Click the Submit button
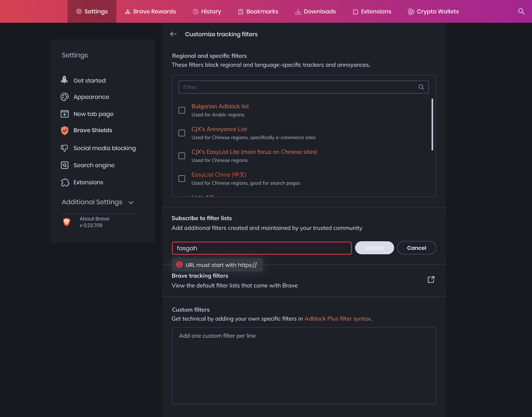The width and height of the screenshot is (532, 417). (x=375, y=248)
